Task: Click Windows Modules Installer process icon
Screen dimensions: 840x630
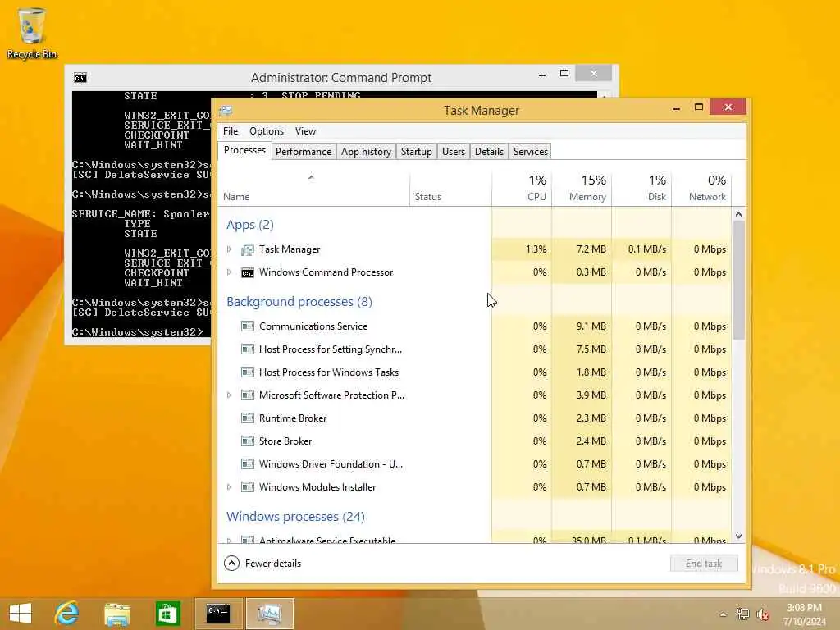Action: coord(248,487)
